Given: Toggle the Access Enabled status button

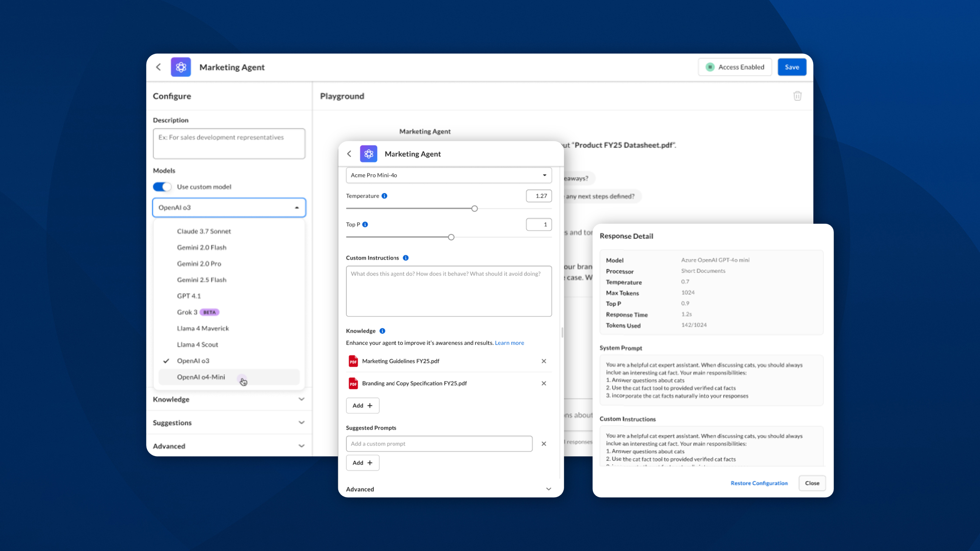Looking at the screenshot, I should pyautogui.click(x=735, y=67).
